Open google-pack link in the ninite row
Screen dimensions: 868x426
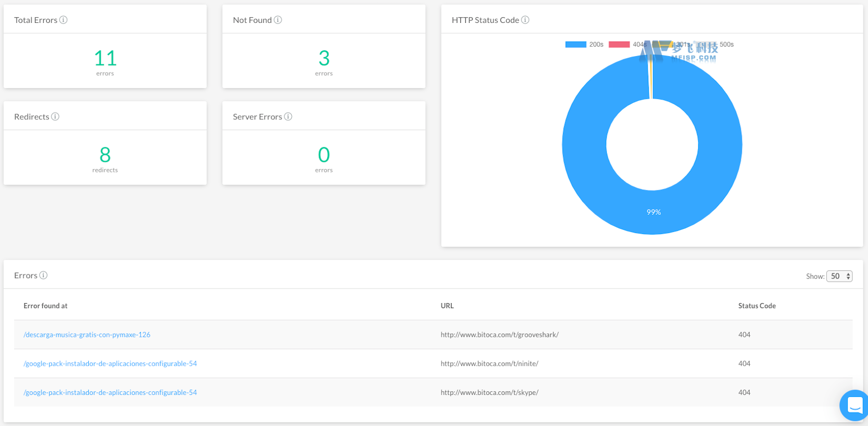pyautogui.click(x=110, y=364)
